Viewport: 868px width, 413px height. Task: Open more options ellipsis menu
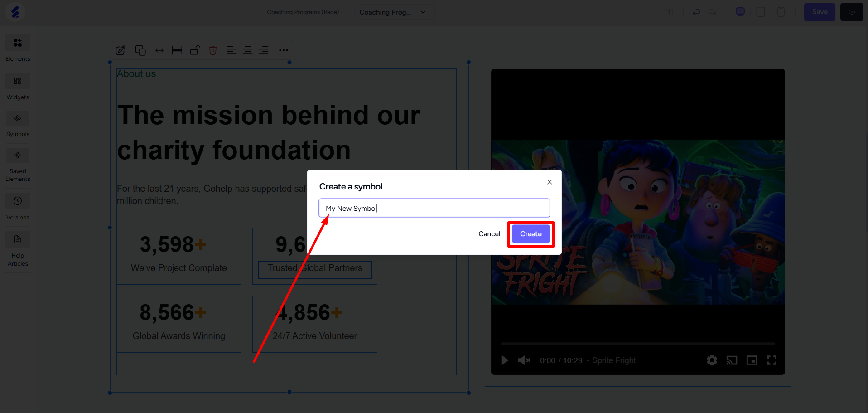tap(284, 50)
